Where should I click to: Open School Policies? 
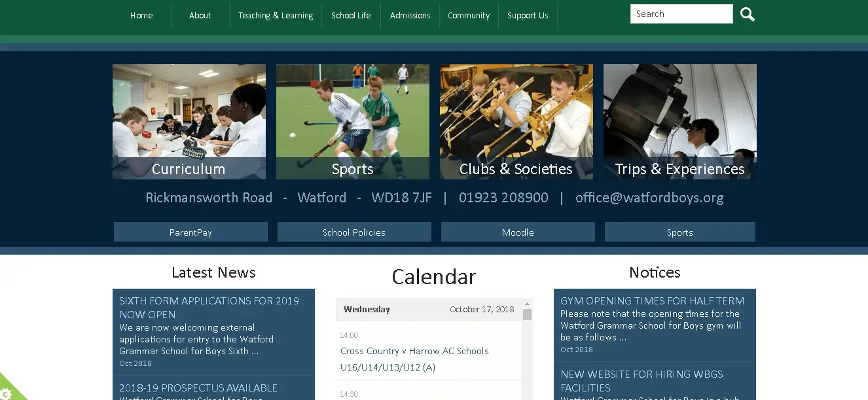tap(354, 232)
